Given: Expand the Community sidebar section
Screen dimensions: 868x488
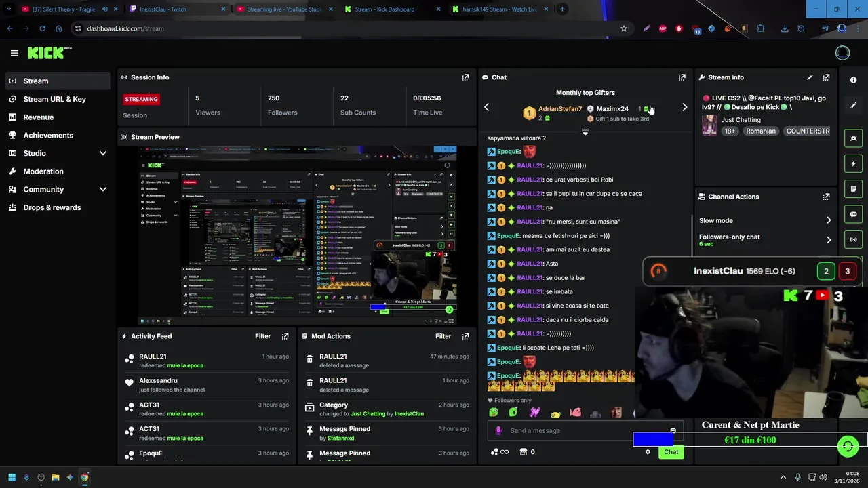Looking at the screenshot, I should pyautogui.click(x=103, y=190).
